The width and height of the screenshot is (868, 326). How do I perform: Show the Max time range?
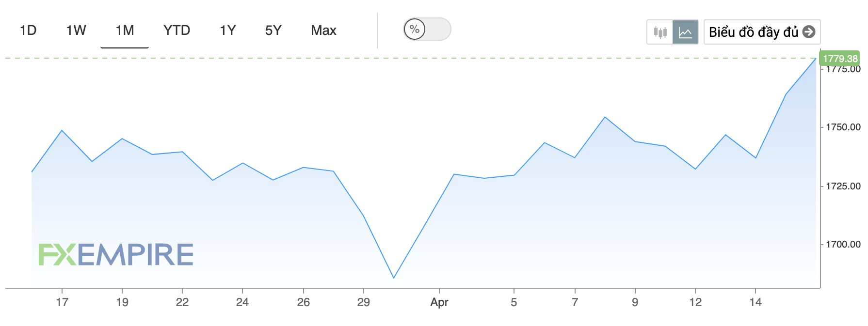[x=323, y=31]
